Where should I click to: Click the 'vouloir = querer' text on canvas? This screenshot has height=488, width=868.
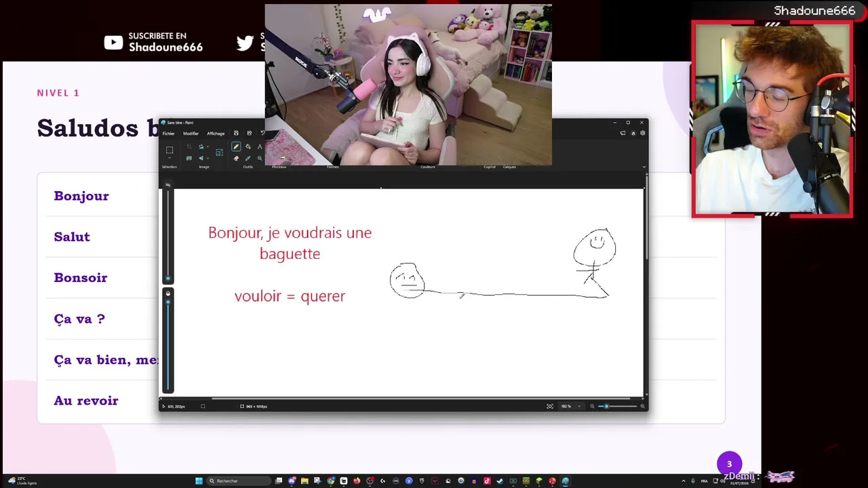(x=290, y=296)
